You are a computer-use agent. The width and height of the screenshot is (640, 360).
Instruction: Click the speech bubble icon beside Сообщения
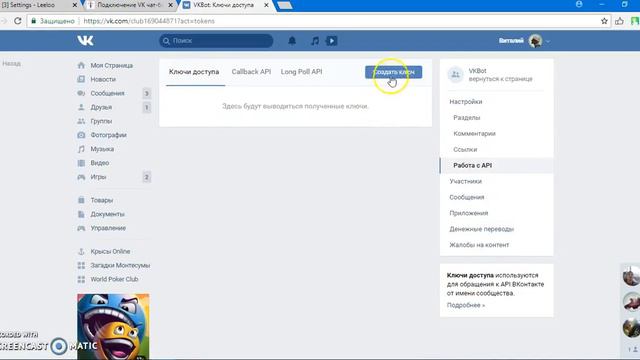[81, 93]
